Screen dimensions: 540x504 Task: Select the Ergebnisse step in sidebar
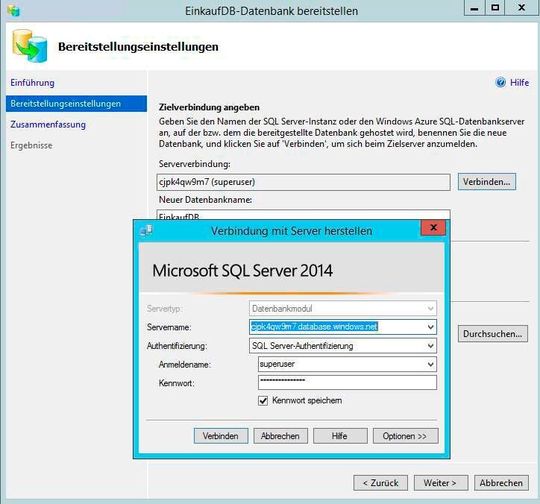tap(31, 145)
